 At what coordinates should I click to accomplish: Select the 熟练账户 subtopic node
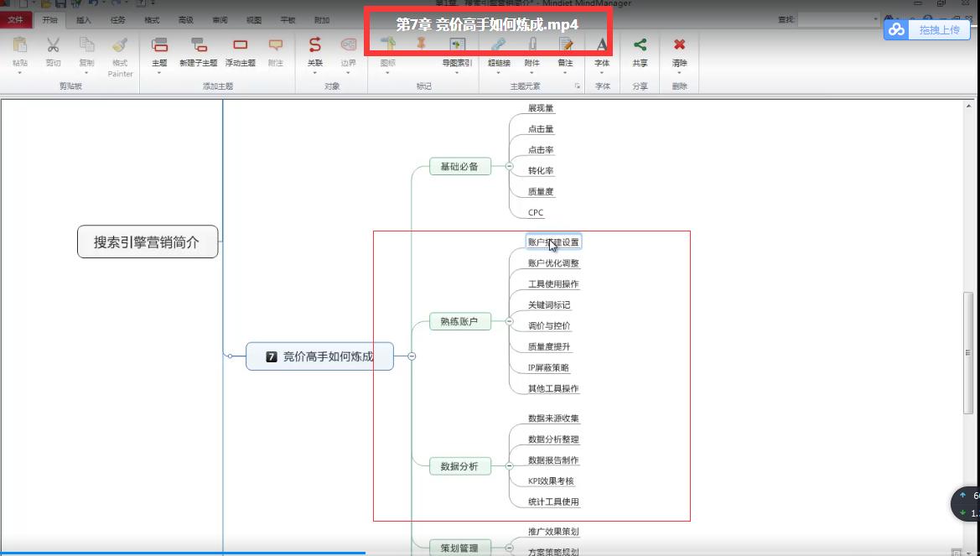click(x=459, y=321)
